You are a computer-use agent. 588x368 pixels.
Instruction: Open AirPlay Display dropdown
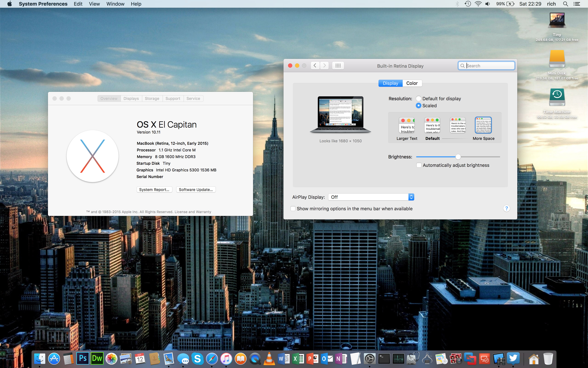tap(371, 197)
